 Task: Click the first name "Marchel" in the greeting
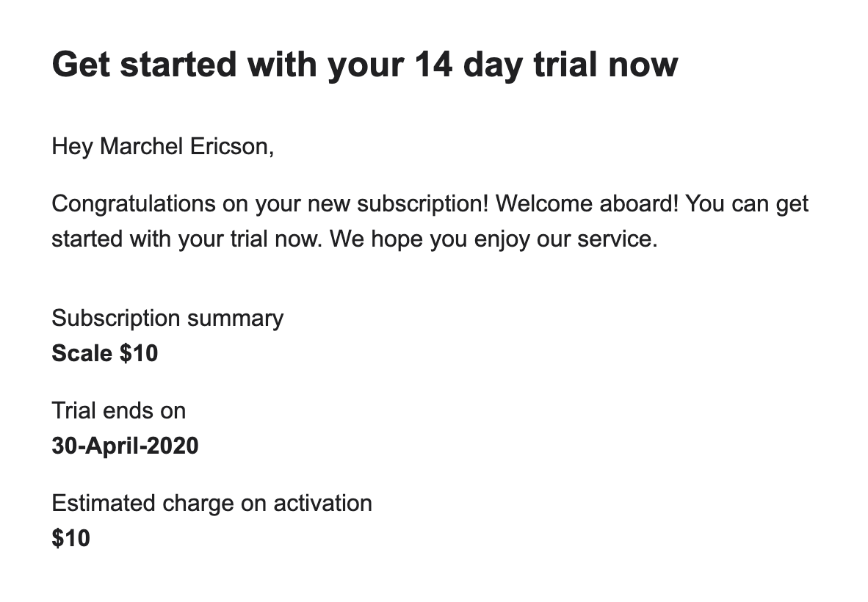click(141, 147)
